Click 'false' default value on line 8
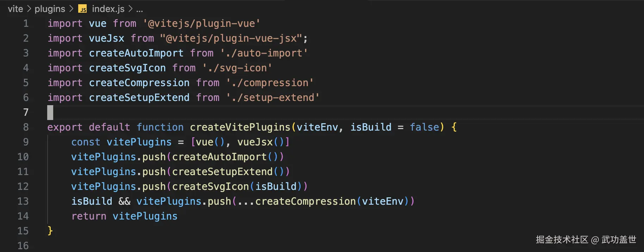Viewport: 644px width, 252px height. pos(425,127)
